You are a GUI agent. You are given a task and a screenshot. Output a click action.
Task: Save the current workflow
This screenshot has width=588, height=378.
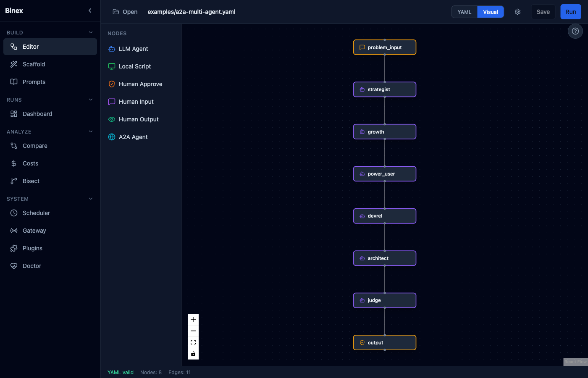click(x=543, y=12)
